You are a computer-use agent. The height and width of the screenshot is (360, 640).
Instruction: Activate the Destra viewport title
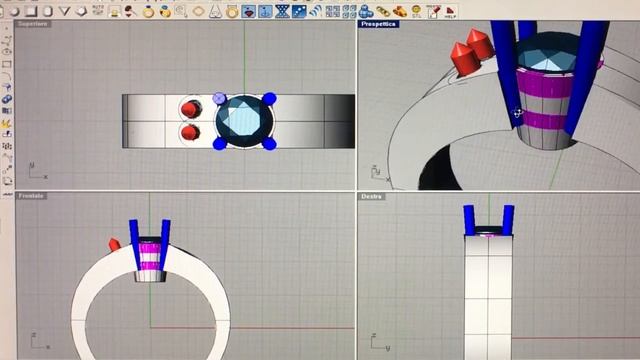(371, 196)
